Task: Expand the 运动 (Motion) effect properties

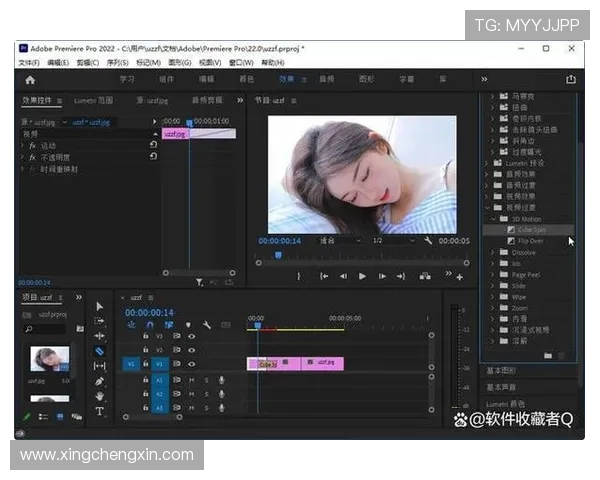Action: 22,145
